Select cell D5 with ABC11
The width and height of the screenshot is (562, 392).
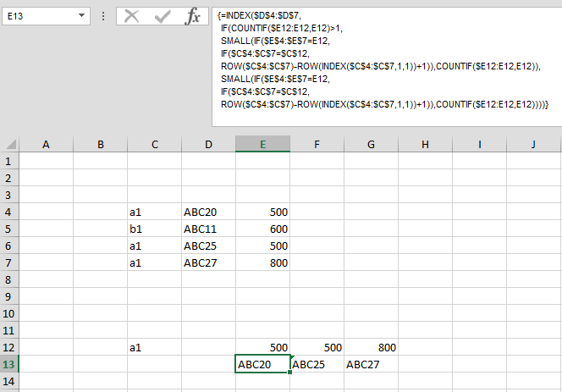[208, 229]
